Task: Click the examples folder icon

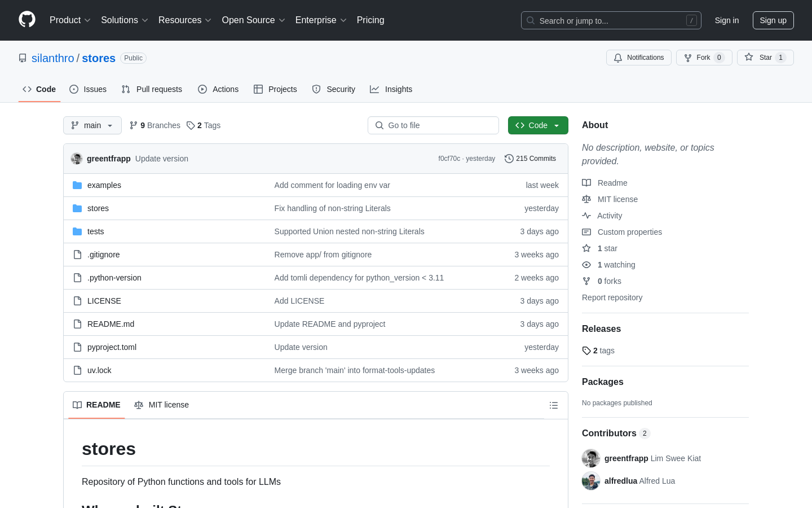Action: [x=77, y=185]
